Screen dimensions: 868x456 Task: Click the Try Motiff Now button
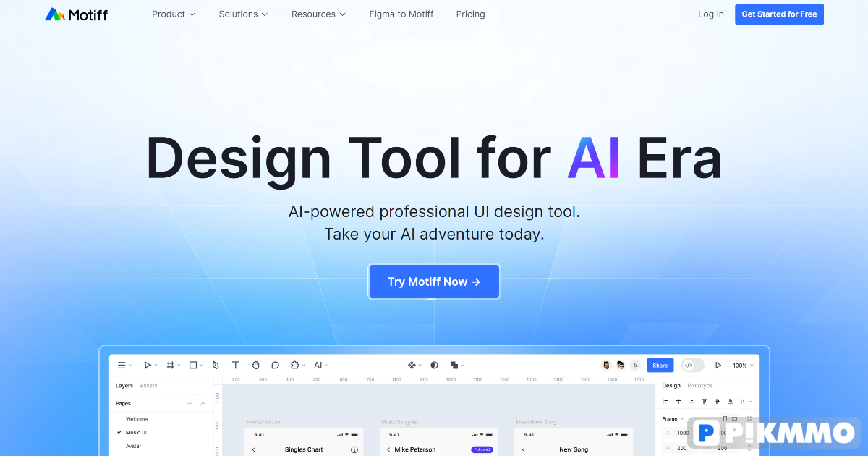(434, 282)
